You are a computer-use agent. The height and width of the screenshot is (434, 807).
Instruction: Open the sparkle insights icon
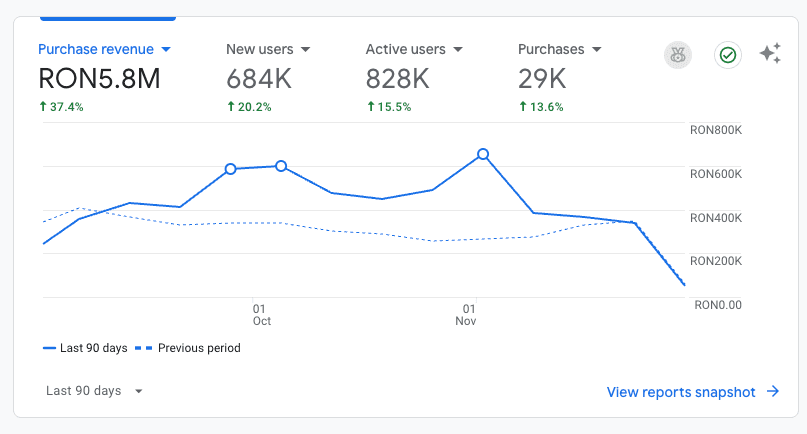pos(770,54)
